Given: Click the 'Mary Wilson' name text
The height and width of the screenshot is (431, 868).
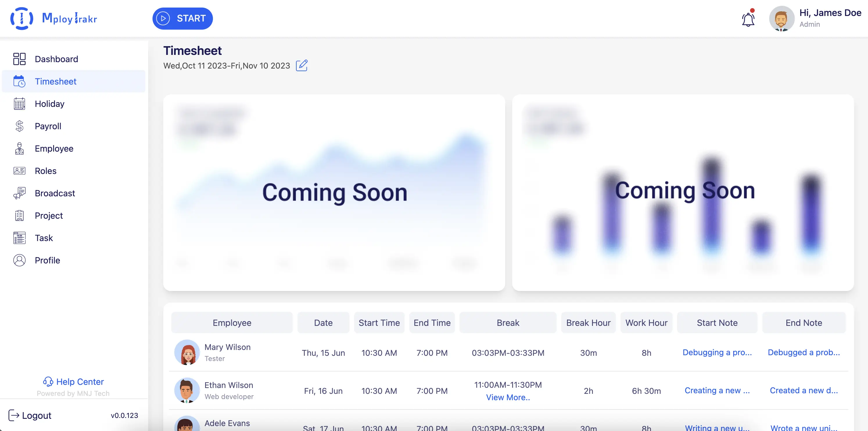Looking at the screenshot, I should pos(227,347).
